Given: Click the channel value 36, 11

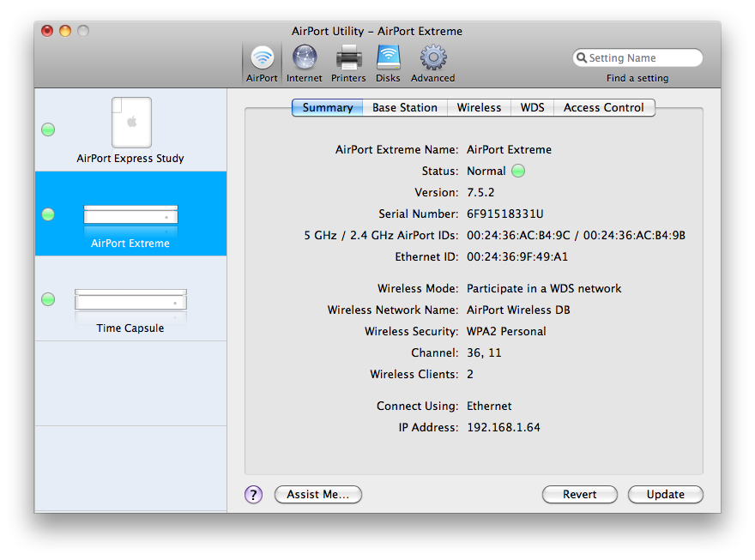Looking at the screenshot, I should [485, 352].
